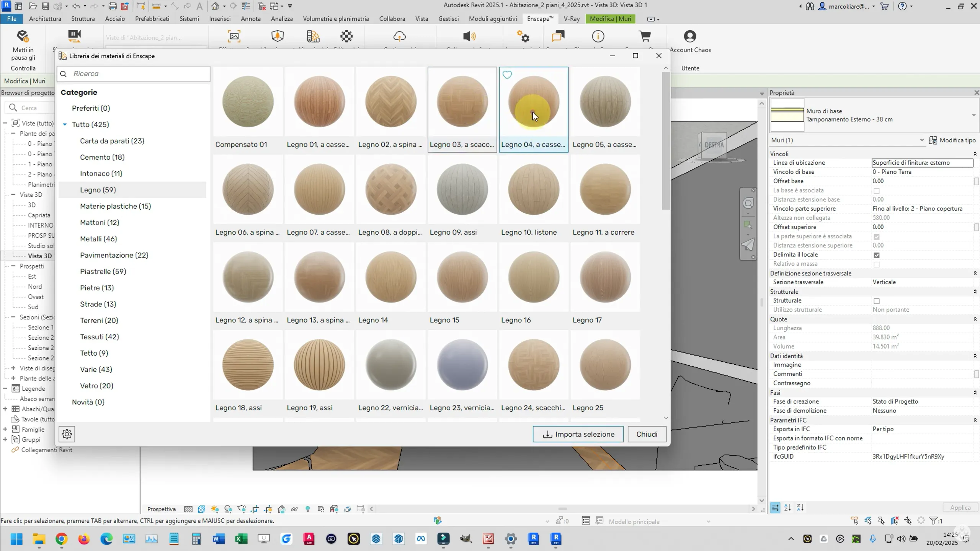Click the shopping cart icon in Enscape ribbon
Image resolution: width=980 pixels, height=551 pixels.
click(645, 36)
